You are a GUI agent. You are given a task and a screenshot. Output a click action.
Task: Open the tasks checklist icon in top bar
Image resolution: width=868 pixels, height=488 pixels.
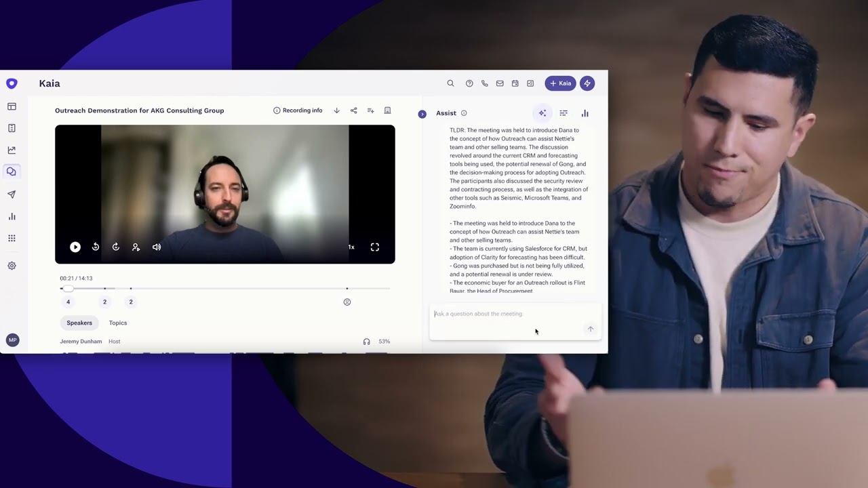[x=530, y=83]
